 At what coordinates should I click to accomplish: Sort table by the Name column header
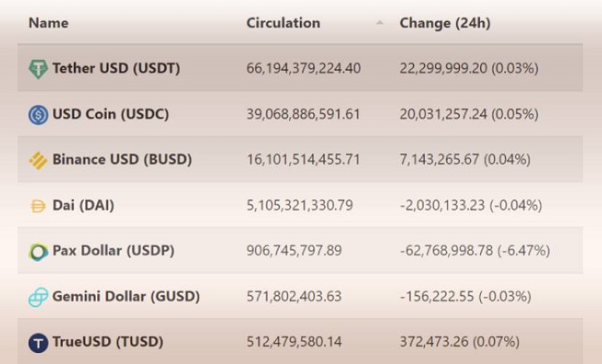(48, 23)
